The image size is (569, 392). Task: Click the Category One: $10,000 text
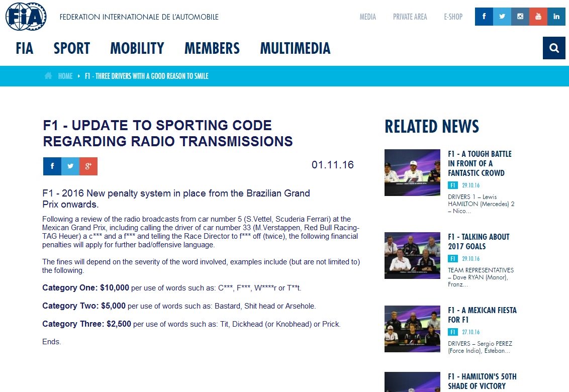pyautogui.click(x=85, y=287)
